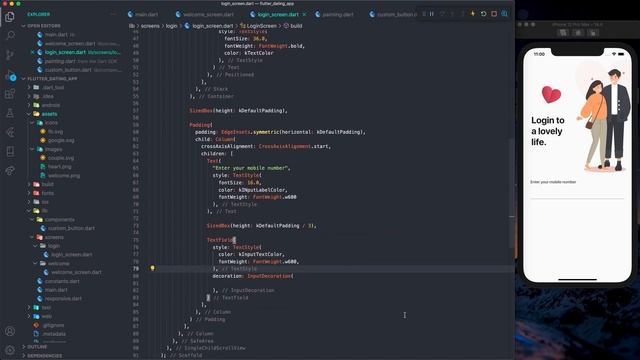Open the Source Control view
640x360 pixels.
coord(10,55)
